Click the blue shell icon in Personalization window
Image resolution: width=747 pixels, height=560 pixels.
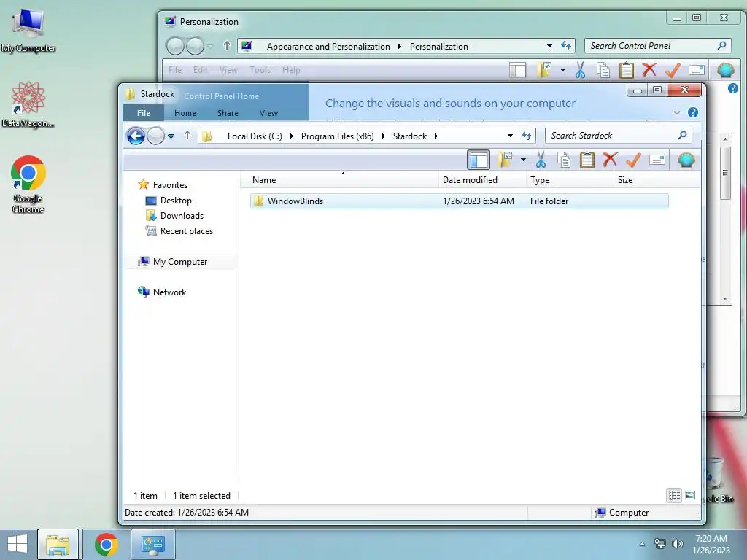[x=726, y=71]
